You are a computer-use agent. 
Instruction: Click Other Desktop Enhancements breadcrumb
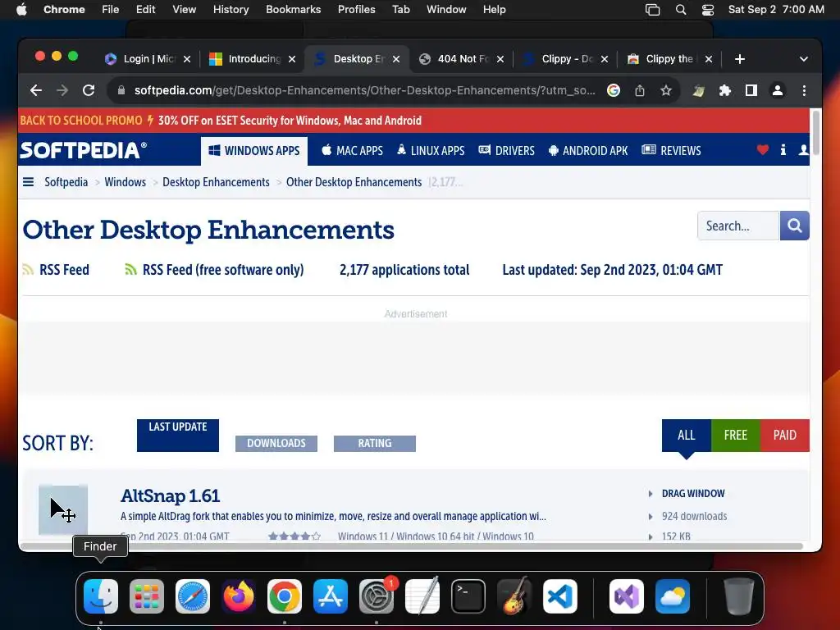click(354, 182)
